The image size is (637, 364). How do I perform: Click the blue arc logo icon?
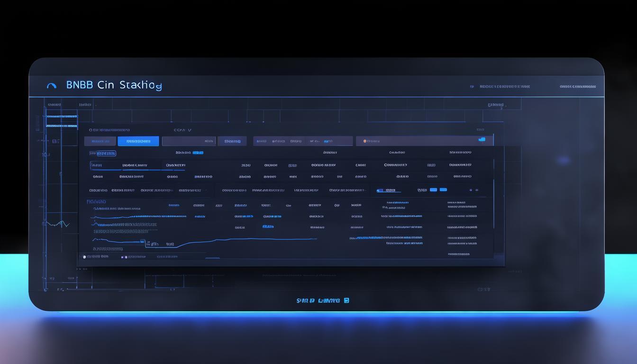coord(52,86)
